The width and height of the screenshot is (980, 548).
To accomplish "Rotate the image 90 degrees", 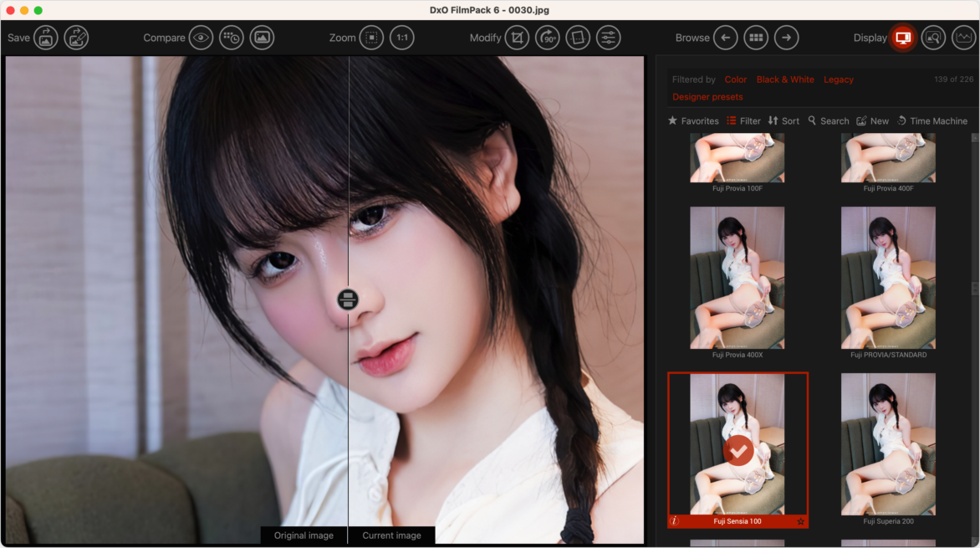I will (548, 38).
